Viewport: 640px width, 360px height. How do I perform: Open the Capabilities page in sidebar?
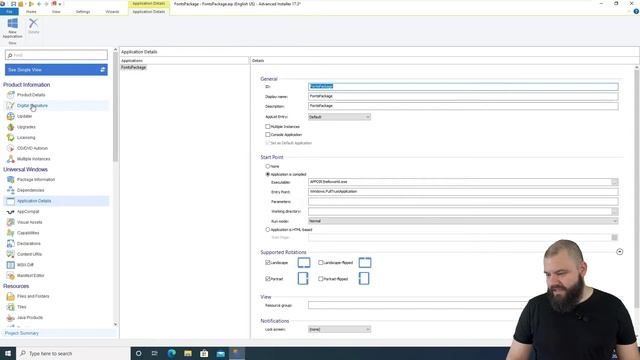(x=28, y=233)
